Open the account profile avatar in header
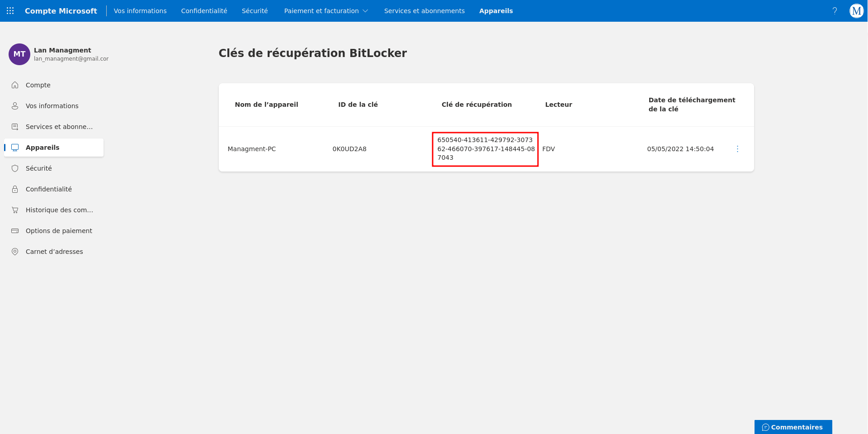868x434 pixels. tap(856, 11)
